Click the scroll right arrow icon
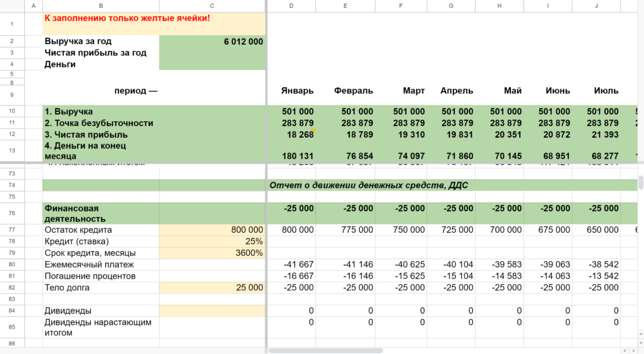This screenshot has height=354, width=644. 635,351
